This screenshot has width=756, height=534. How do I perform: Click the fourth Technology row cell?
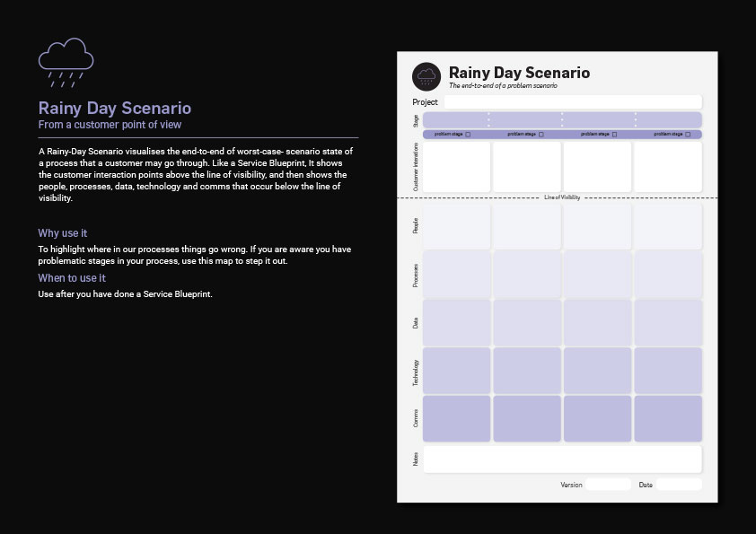coord(668,370)
